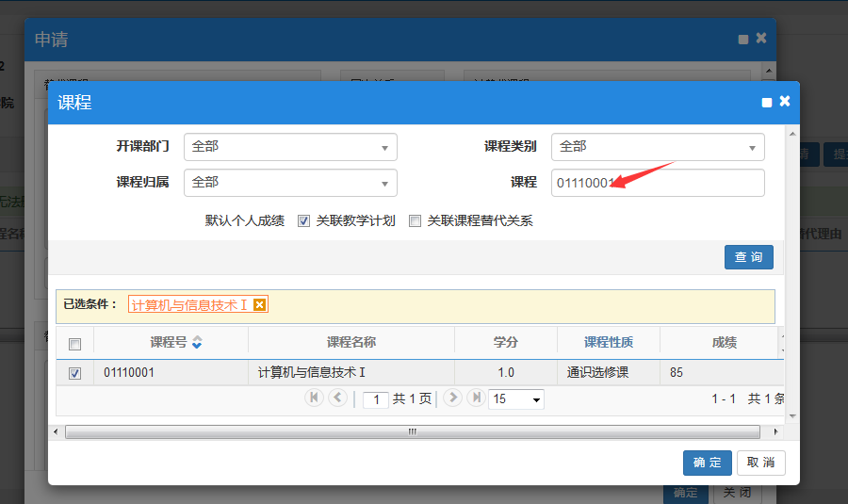Open the 课程归属 dropdown

(290, 183)
